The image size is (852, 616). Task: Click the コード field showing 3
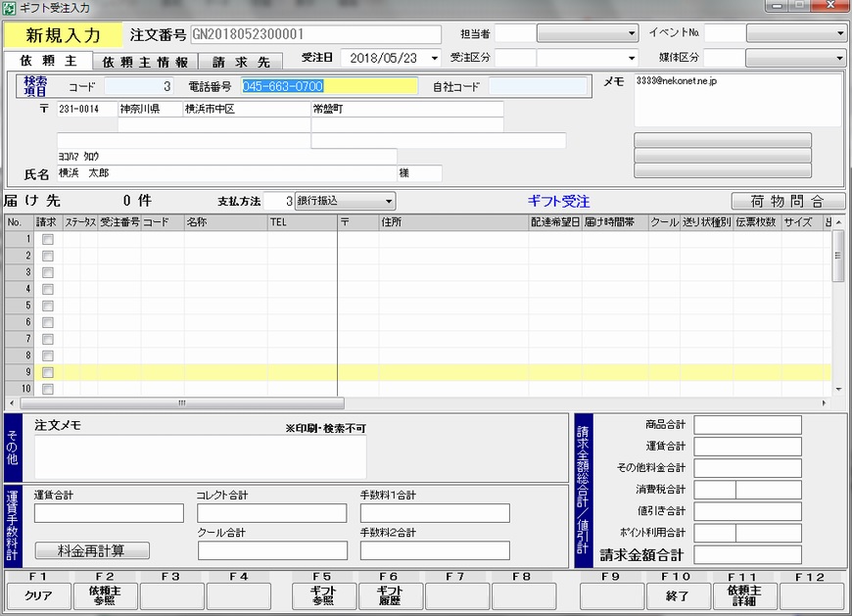pos(139,86)
